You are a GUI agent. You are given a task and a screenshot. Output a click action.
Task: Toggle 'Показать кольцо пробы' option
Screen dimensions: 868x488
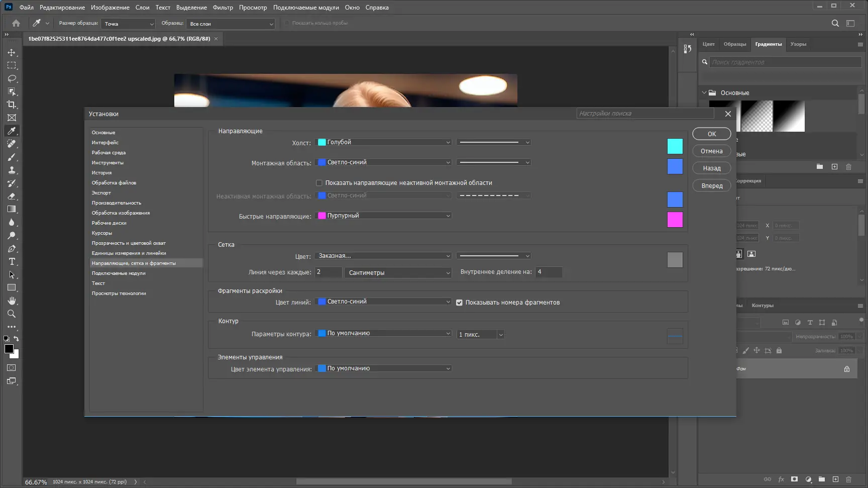[286, 23]
